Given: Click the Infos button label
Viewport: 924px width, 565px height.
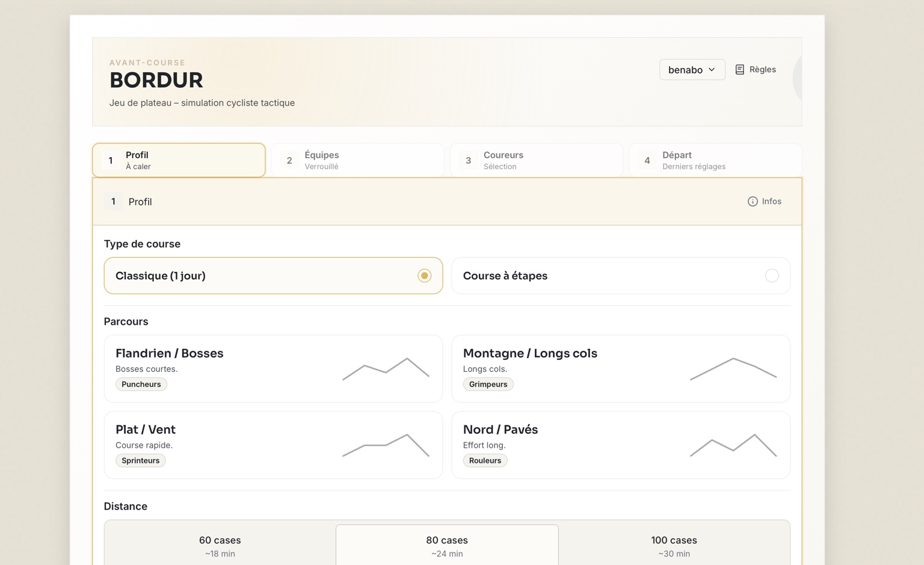Looking at the screenshot, I should [771, 202].
